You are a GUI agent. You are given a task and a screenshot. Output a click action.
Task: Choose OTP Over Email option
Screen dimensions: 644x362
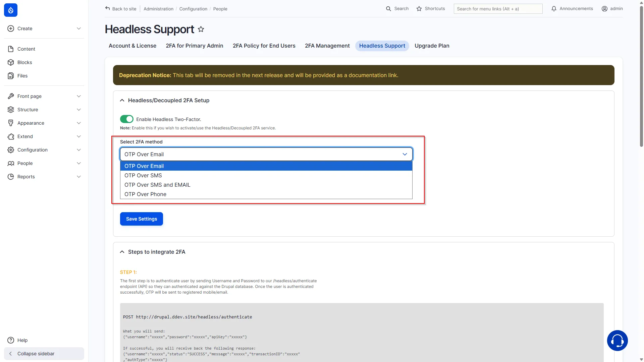266,166
